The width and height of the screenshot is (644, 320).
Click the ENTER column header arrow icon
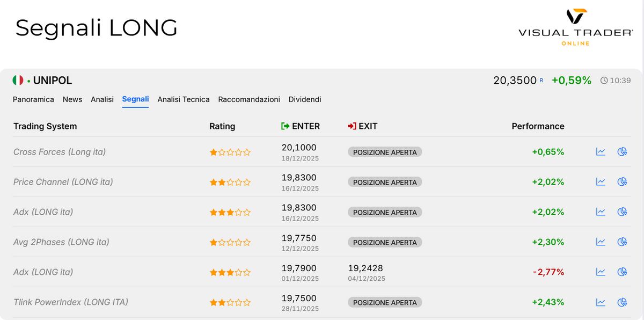coord(284,126)
